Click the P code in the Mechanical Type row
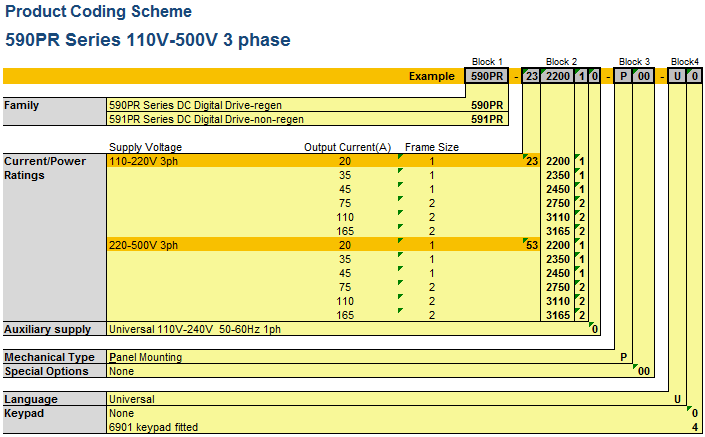This screenshot has width=705, height=437. (x=624, y=357)
